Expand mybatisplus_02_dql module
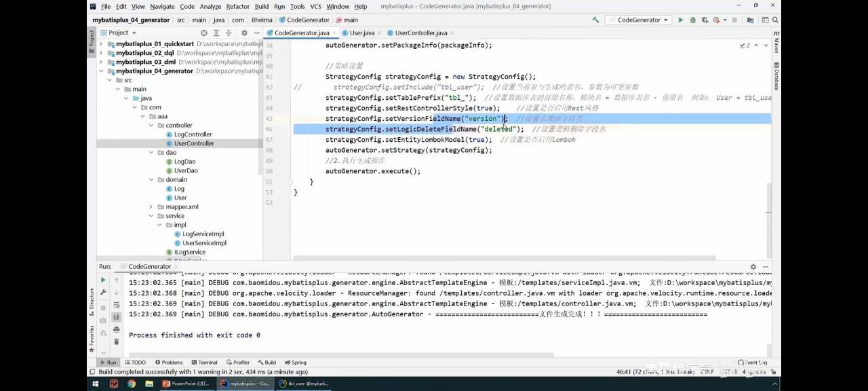This screenshot has height=391, width=868. click(x=101, y=53)
